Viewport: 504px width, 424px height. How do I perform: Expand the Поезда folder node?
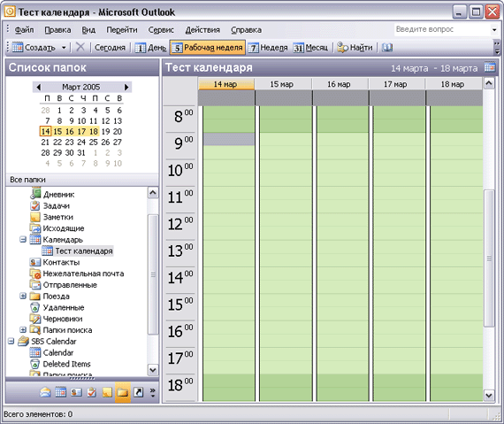click(x=23, y=296)
